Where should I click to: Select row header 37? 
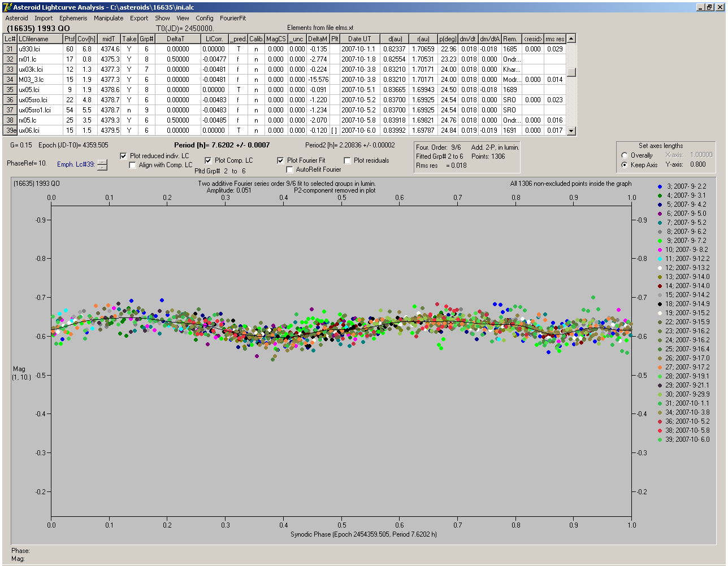(x=10, y=110)
